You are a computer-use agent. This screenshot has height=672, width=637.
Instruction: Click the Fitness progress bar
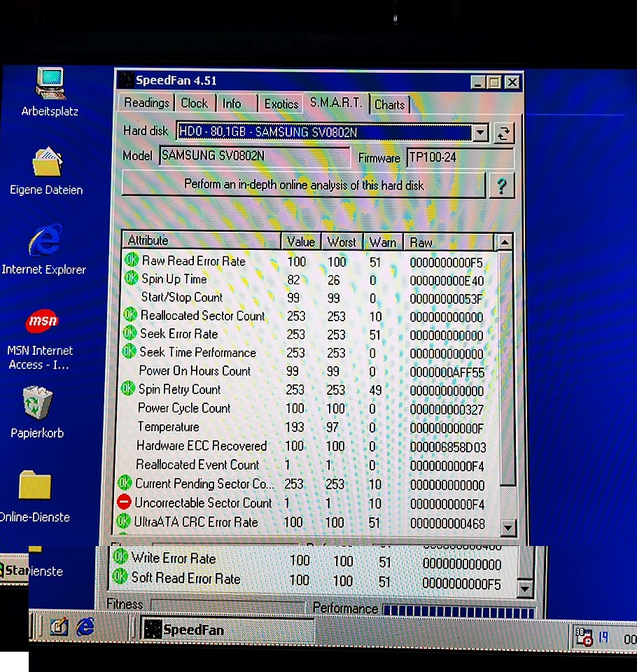[x=227, y=607]
